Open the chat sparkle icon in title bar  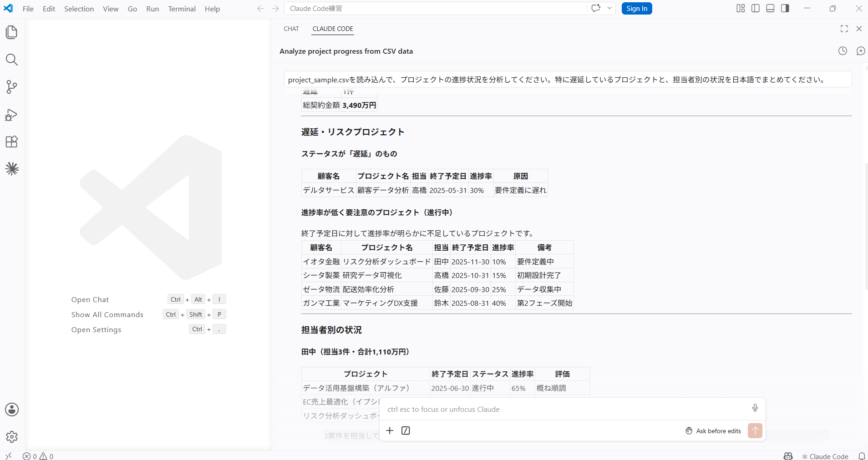[596, 8]
